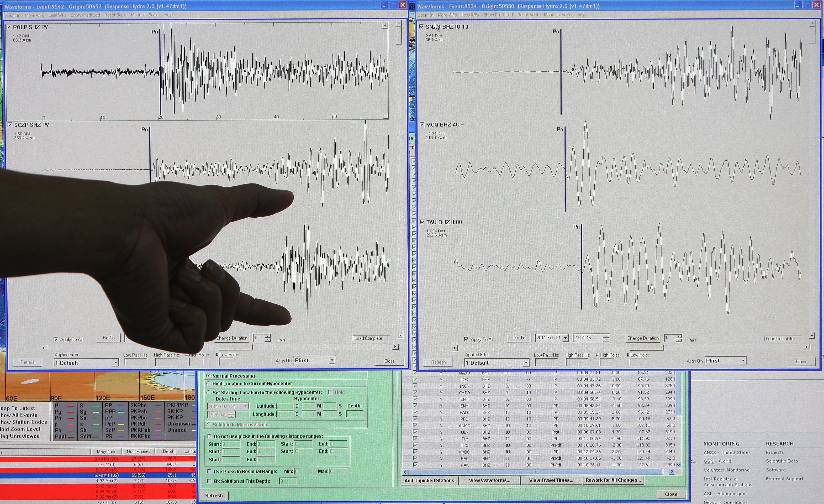
Task: Click the left arrow of right waveform scrollbar
Action: click(454, 348)
